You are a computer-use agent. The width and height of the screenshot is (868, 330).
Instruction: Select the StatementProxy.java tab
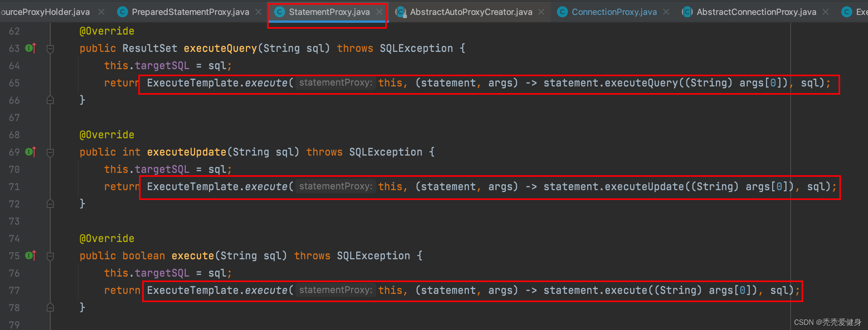pos(329,12)
